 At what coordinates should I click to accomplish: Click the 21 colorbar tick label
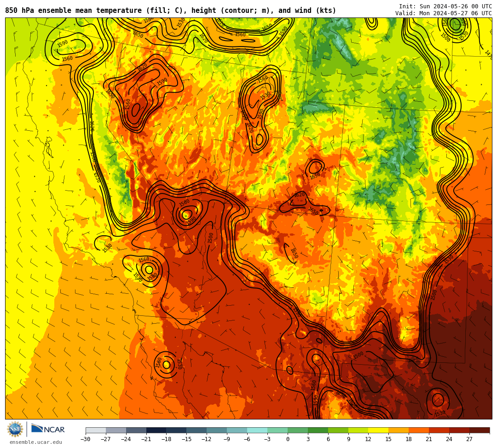pyautogui.click(x=429, y=439)
